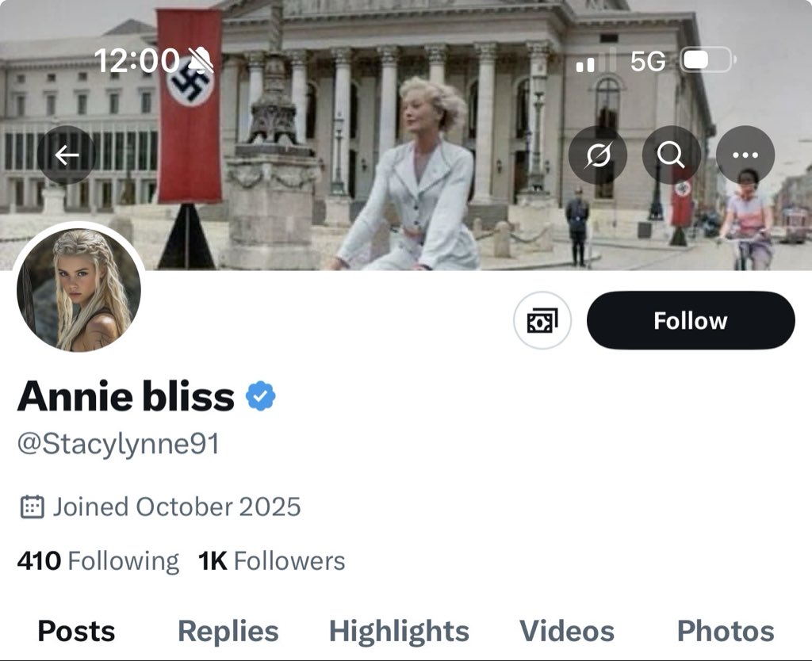812x661 pixels.
Task: Open the 1K Followers list
Action: (x=272, y=561)
